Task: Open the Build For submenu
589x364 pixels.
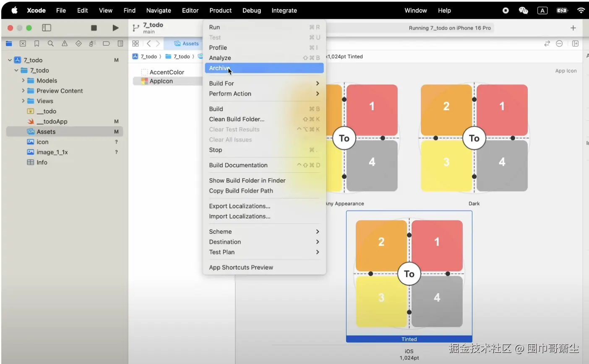Action: tap(264, 83)
